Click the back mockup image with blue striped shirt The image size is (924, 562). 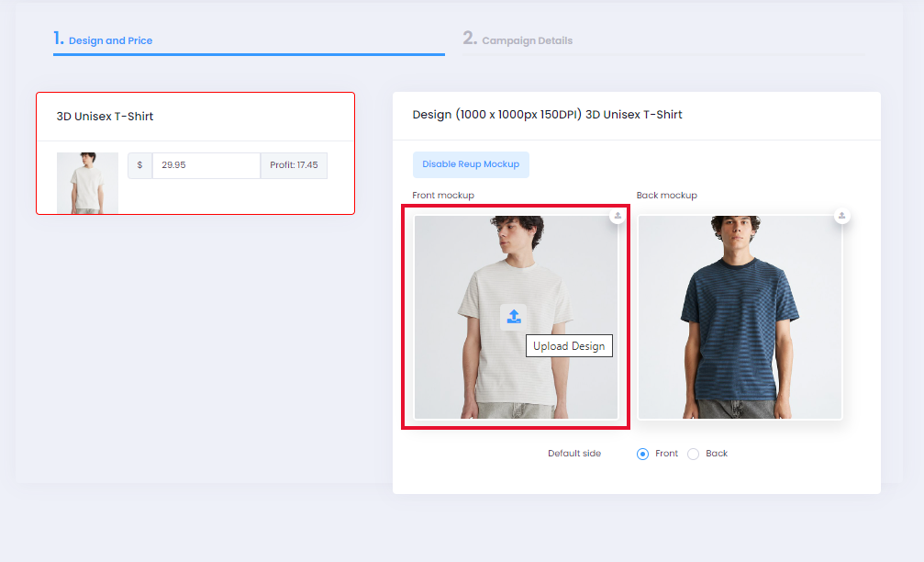tap(740, 317)
